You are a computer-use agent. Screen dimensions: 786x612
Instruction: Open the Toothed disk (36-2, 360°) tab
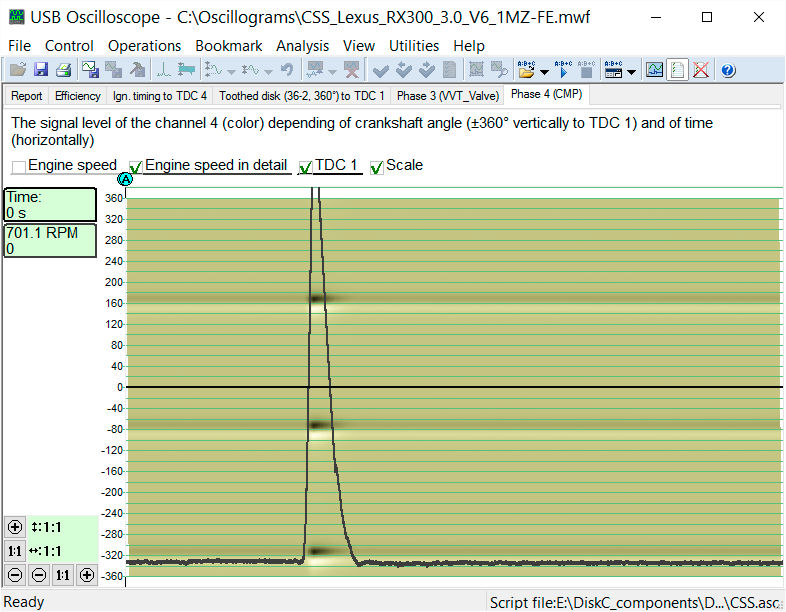302,96
